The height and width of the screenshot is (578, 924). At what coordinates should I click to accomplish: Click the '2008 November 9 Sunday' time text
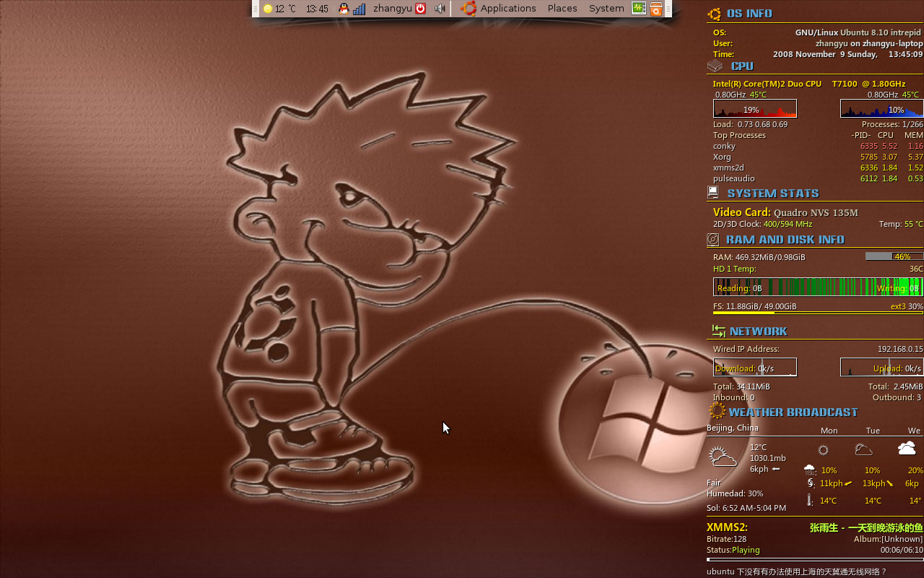(825, 54)
